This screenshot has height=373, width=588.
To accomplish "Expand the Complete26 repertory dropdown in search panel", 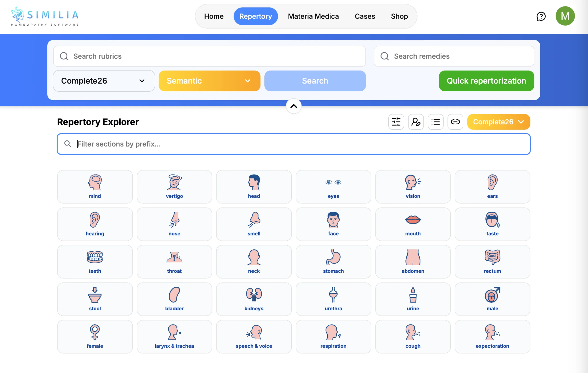I will [104, 81].
